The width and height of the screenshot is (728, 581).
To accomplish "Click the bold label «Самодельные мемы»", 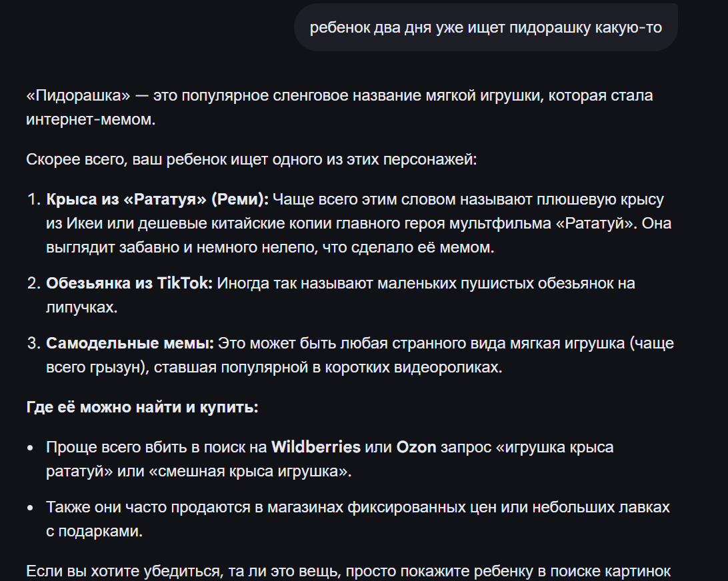I will 129,344.
